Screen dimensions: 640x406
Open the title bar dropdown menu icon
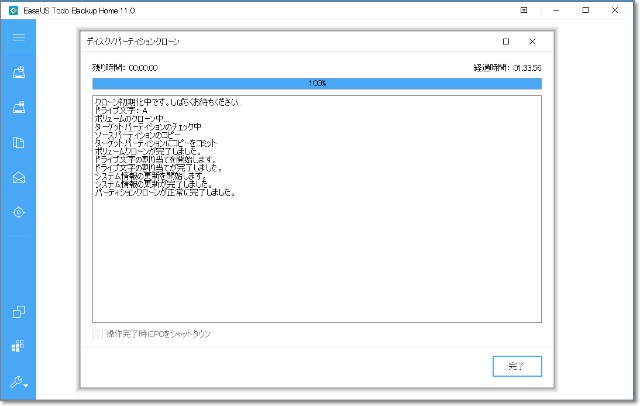[x=524, y=10]
